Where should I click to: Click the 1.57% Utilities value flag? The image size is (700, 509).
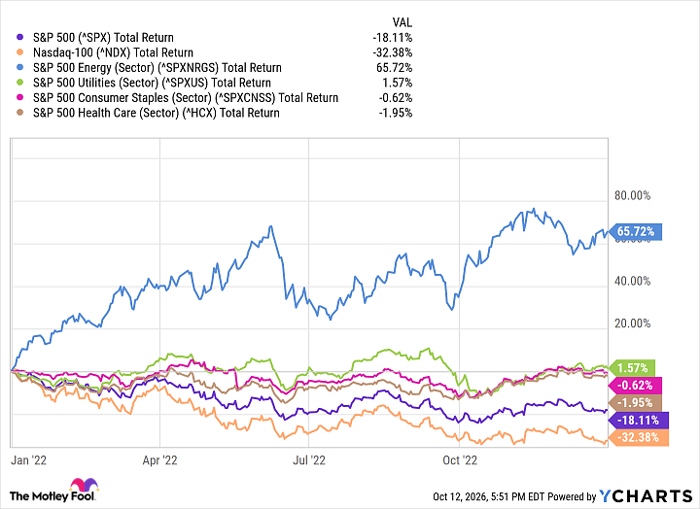point(632,368)
